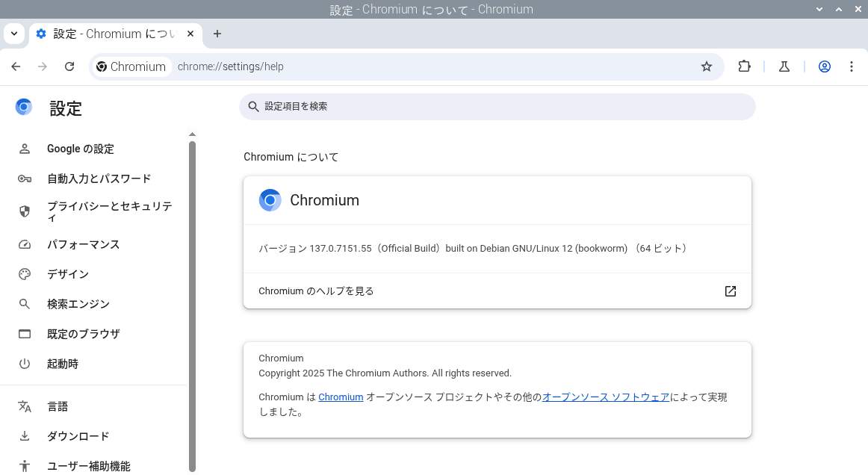Close the 設定 tab
868x475 pixels.
190,34
